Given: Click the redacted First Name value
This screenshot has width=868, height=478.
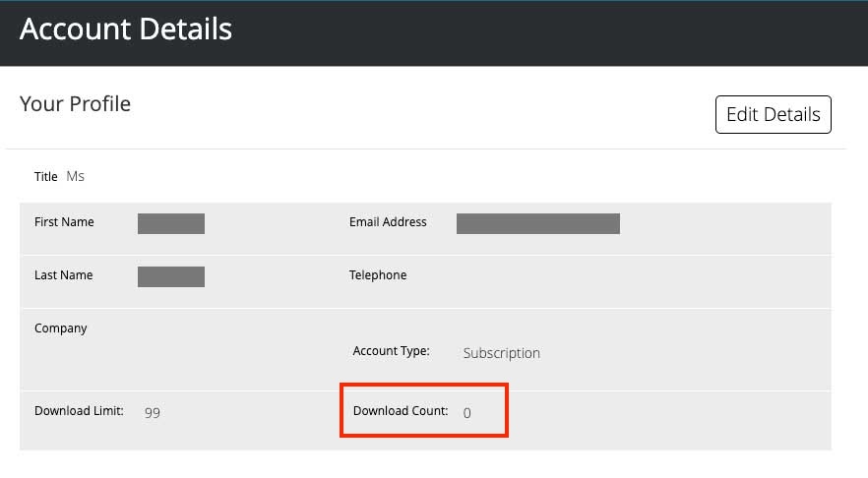Looking at the screenshot, I should [171, 223].
